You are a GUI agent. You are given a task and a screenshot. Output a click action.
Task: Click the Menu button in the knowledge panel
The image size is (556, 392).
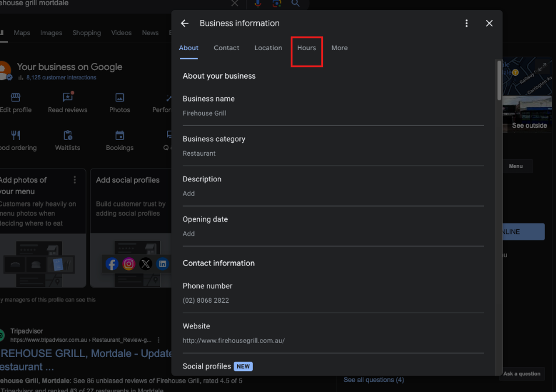point(516,166)
